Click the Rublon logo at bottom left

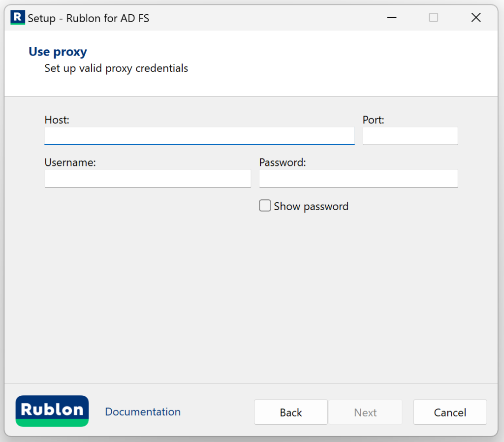pyautogui.click(x=52, y=411)
